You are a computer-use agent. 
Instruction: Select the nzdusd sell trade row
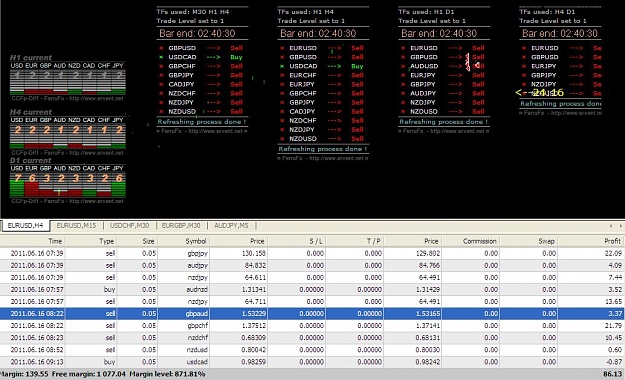[312, 349]
